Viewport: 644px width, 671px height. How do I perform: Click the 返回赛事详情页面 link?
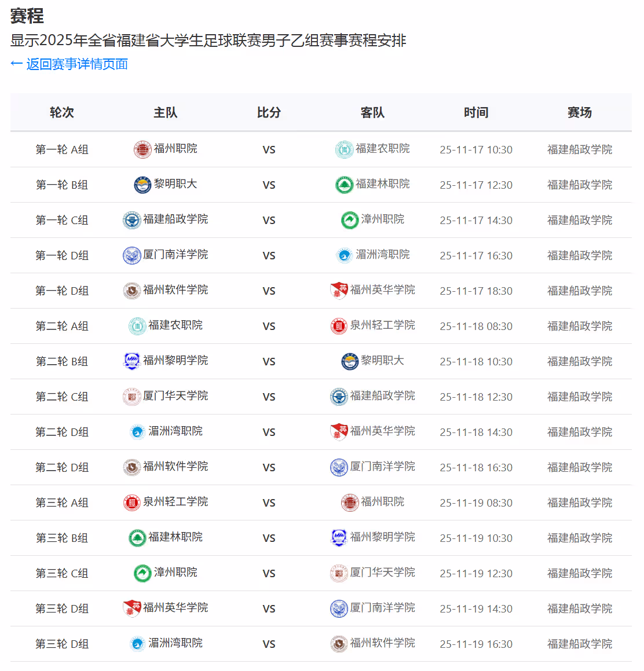pos(76,64)
